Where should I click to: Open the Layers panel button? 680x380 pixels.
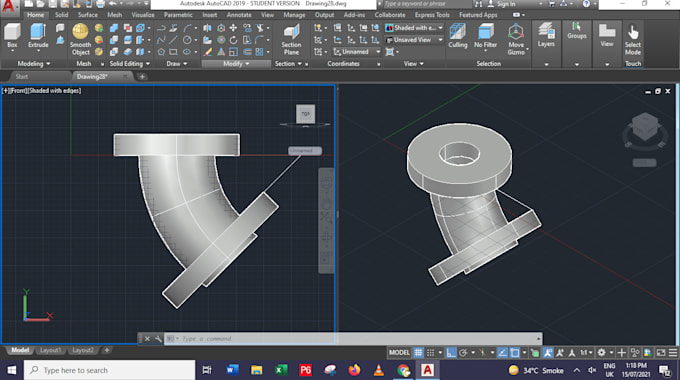point(546,35)
